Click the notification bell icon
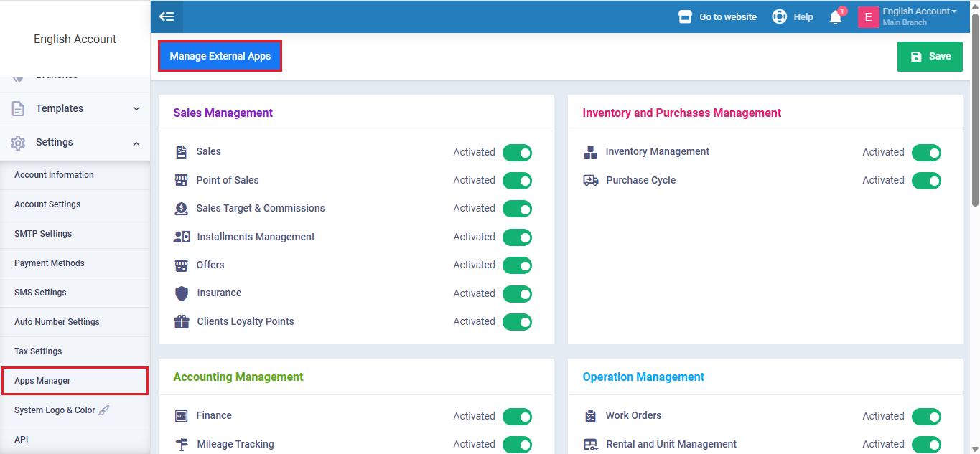The image size is (980, 454). coord(835,17)
